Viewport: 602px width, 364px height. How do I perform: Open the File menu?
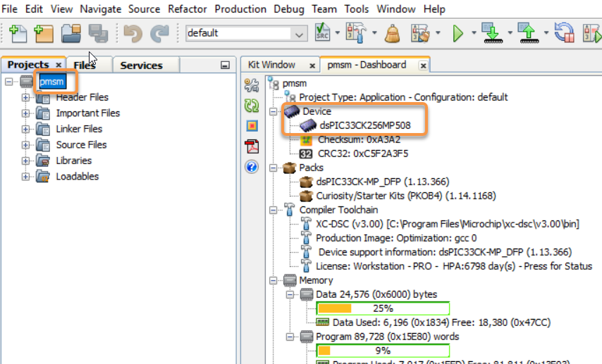click(10, 9)
